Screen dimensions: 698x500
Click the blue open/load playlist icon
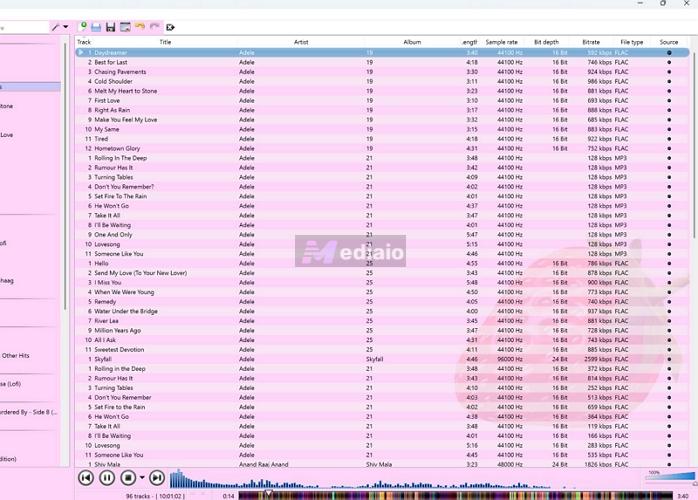(96, 26)
